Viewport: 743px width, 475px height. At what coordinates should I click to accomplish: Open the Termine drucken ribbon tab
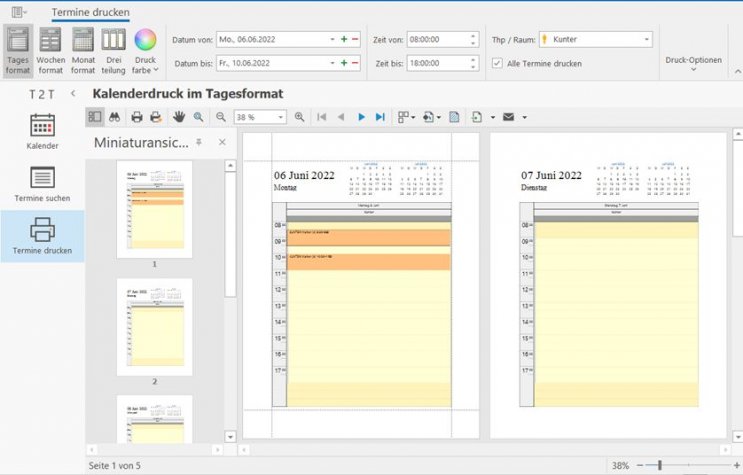(91, 12)
